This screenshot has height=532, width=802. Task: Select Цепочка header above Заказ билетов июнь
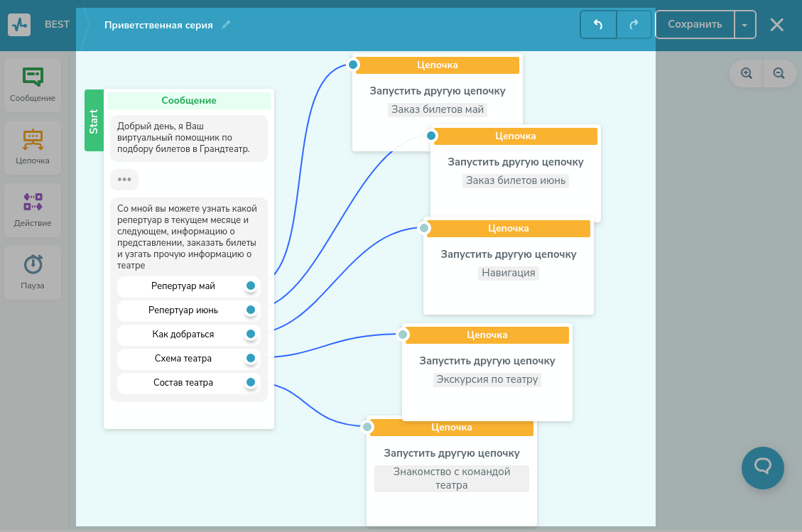point(516,136)
